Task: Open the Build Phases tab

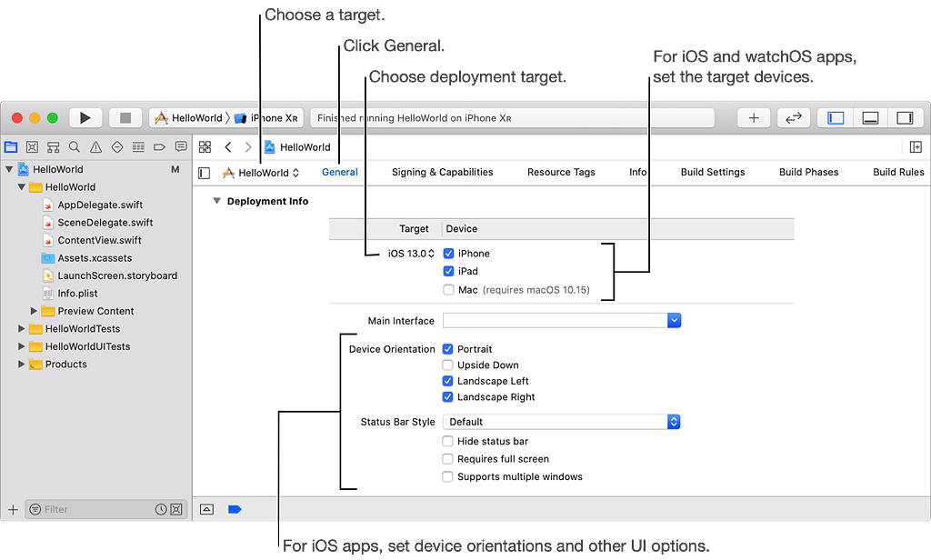Action: [x=808, y=172]
